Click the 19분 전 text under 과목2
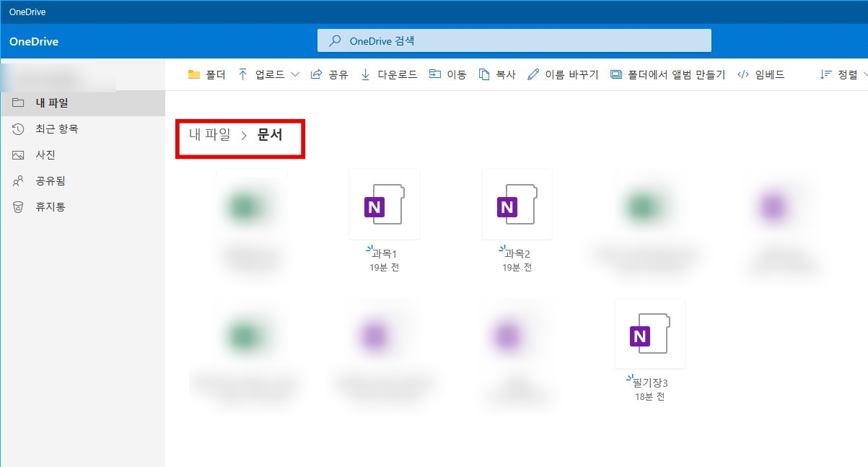Screen dimensions: 868x467 (x=517, y=268)
